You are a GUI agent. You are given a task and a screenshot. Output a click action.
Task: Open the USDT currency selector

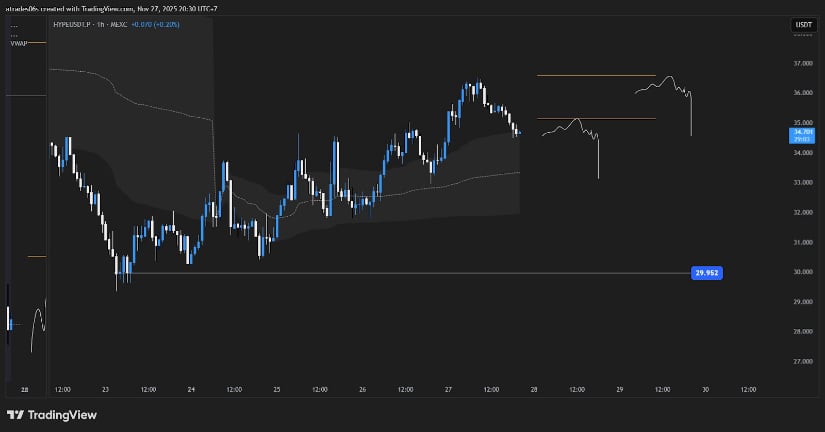coord(803,24)
